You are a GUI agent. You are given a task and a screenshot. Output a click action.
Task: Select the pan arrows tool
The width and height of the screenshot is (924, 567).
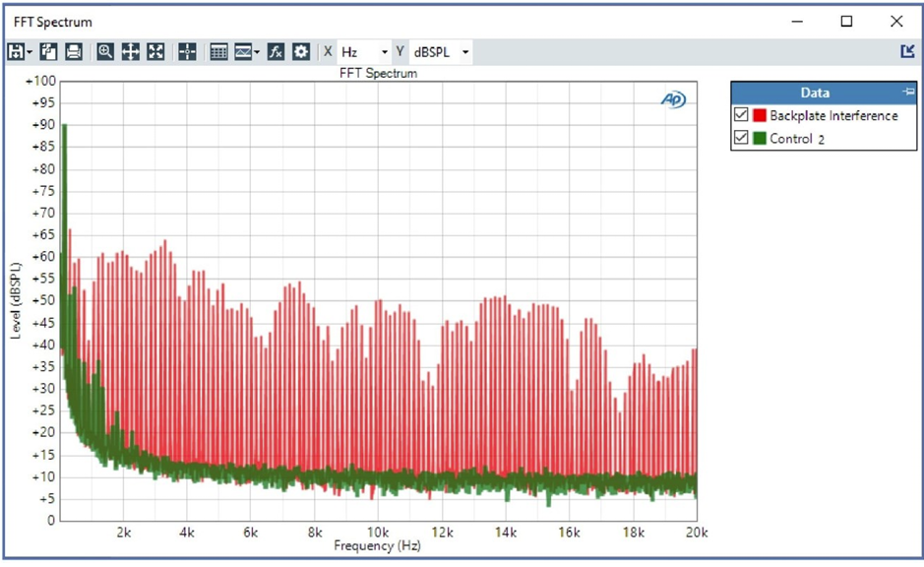(x=130, y=52)
